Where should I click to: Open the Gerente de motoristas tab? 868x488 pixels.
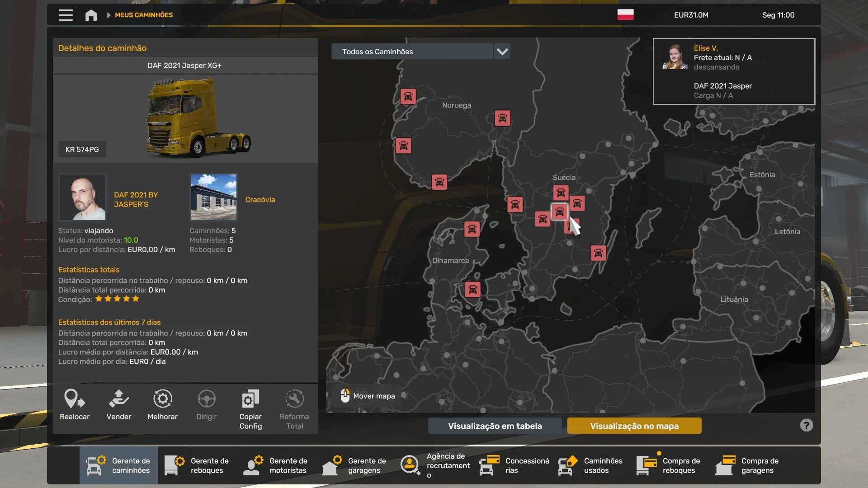pyautogui.click(x=276, y=465)
